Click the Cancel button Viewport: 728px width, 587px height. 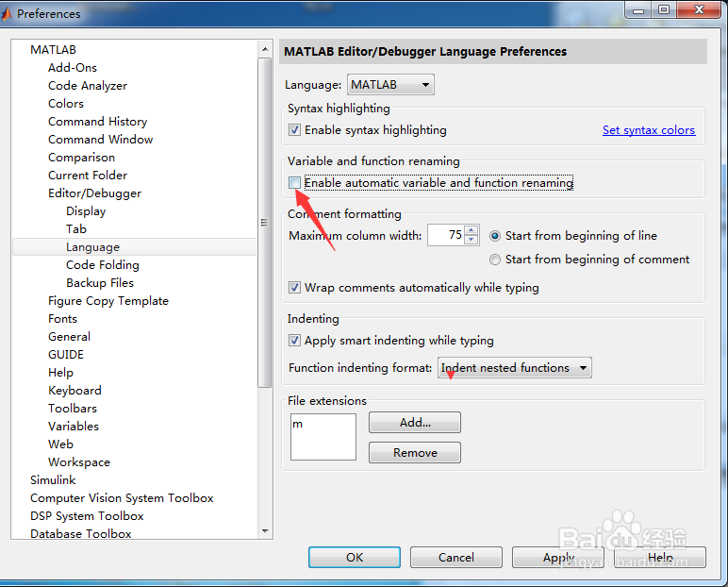pos(455,557)
